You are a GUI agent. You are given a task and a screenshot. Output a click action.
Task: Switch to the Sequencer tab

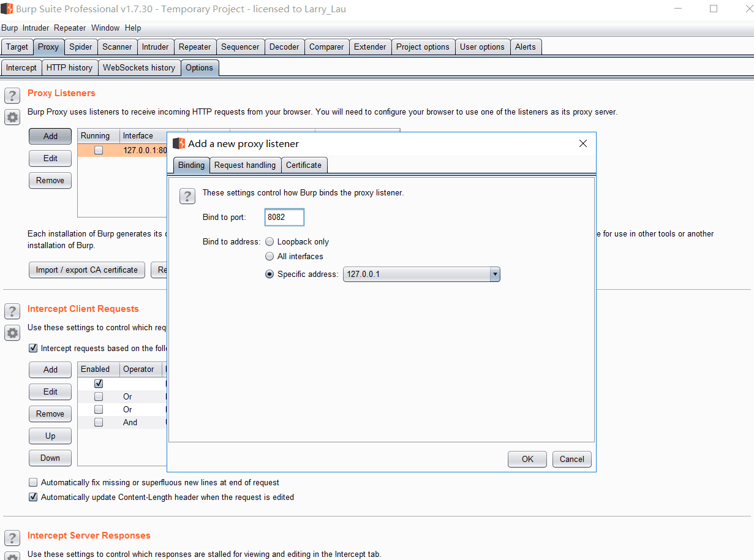[240, 47]
